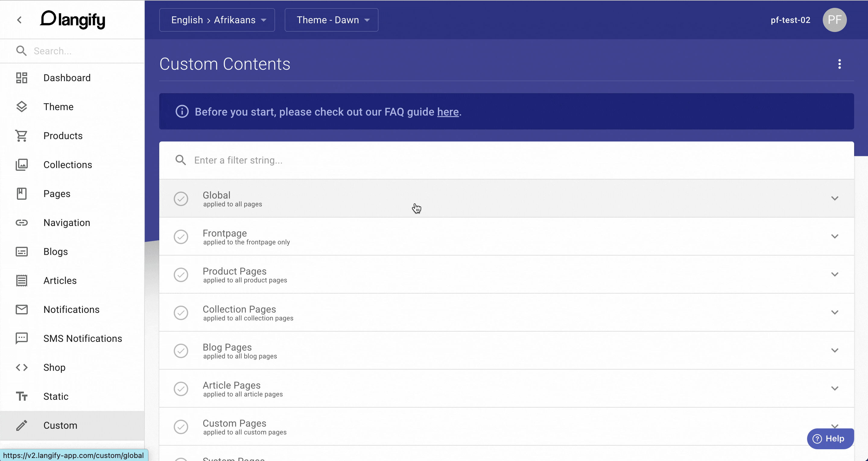The image size is (868, 461).
Task: Toggle the Frontpage check circle
Action: click(181, 237)
